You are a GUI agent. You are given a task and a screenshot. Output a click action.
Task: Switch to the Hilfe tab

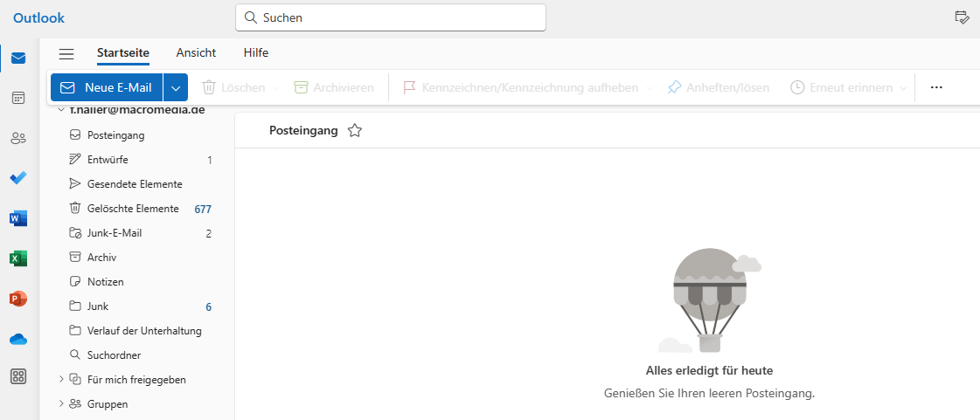[x=256, y=53]
